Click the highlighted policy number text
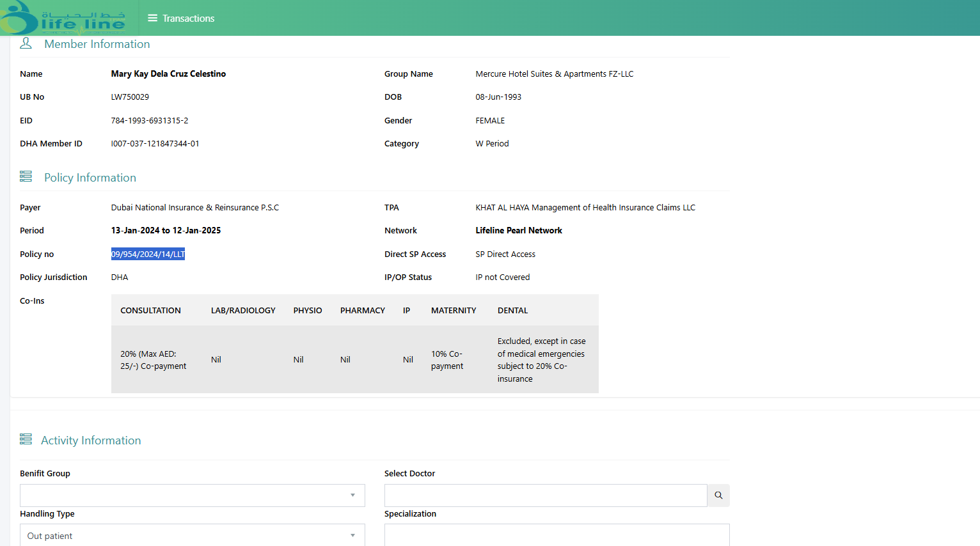 click(x=148, y=254)
